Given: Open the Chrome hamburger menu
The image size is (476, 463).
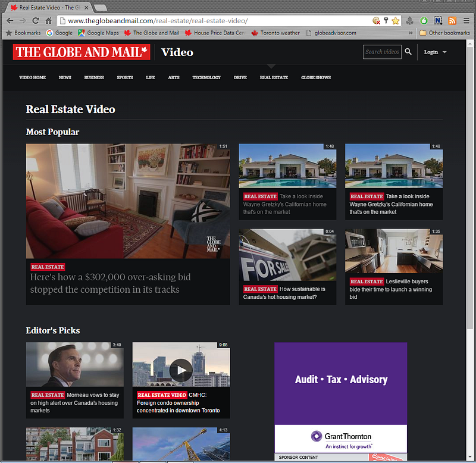Looking at the screenshot, I should coord(466,21).
